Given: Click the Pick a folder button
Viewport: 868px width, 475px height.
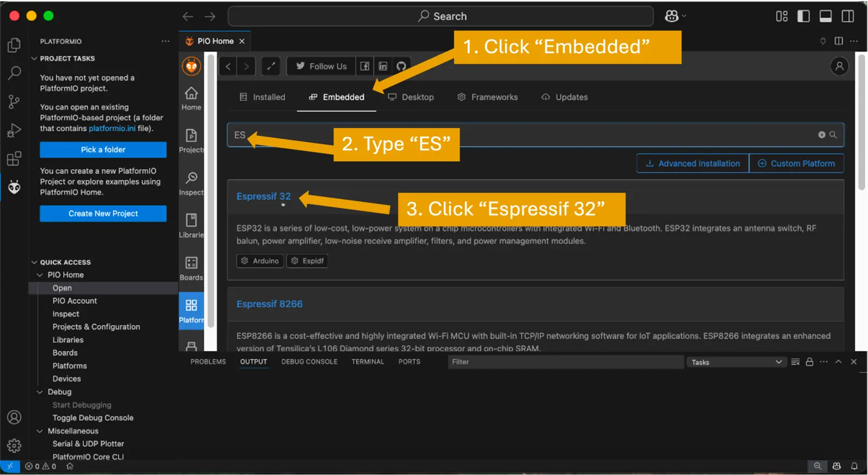Looking at the screenshot, I should tap(103, 150).
